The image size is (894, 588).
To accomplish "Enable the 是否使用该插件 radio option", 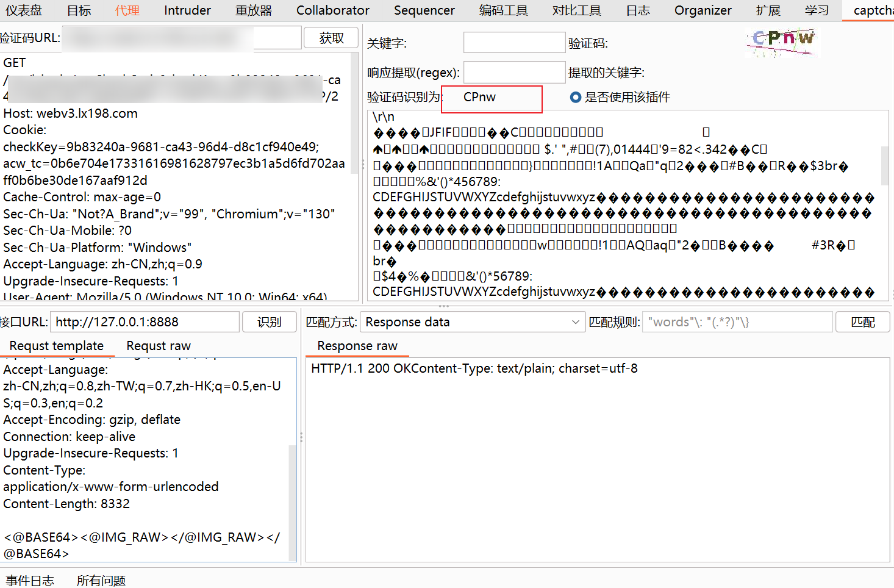I will pyautogui.click(x=576, y=97).
